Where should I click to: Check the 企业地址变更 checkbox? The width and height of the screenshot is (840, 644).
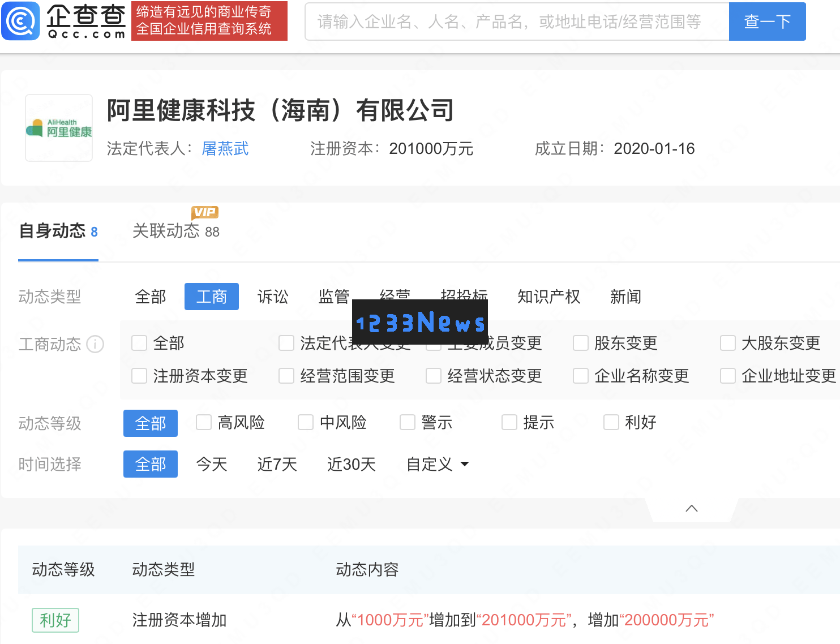tap(728, 376)
